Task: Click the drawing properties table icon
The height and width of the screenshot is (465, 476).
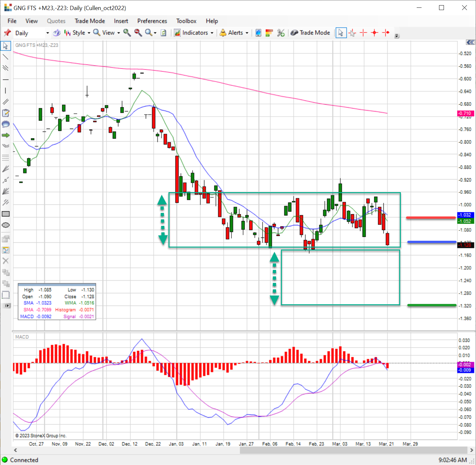Action: pos(6,250)
